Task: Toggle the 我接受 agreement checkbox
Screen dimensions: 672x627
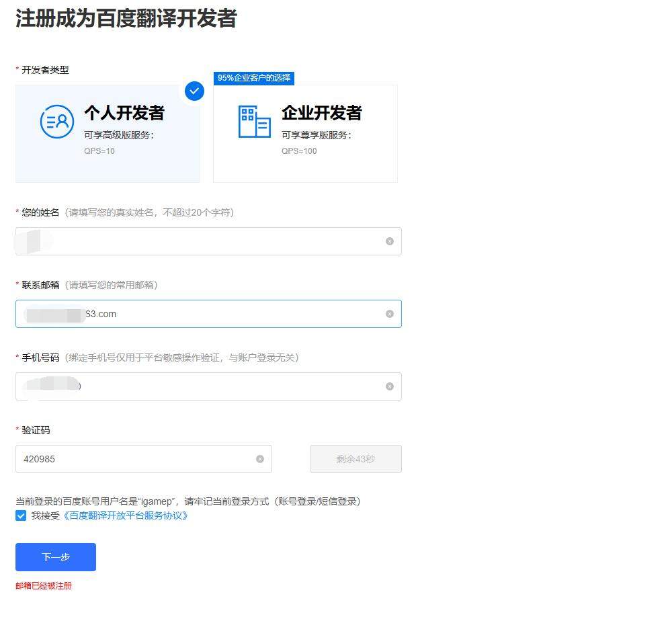Action: [x=21, y=516]
